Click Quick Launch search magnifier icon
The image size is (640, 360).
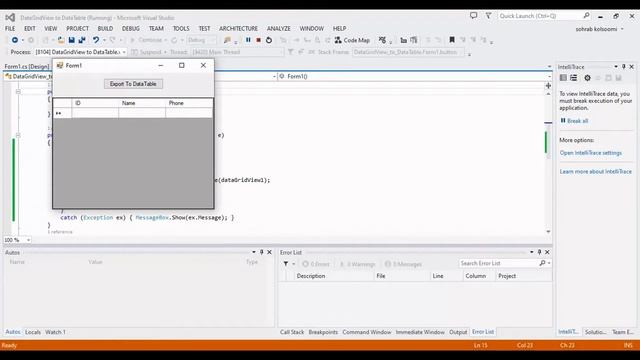point(586,16)
